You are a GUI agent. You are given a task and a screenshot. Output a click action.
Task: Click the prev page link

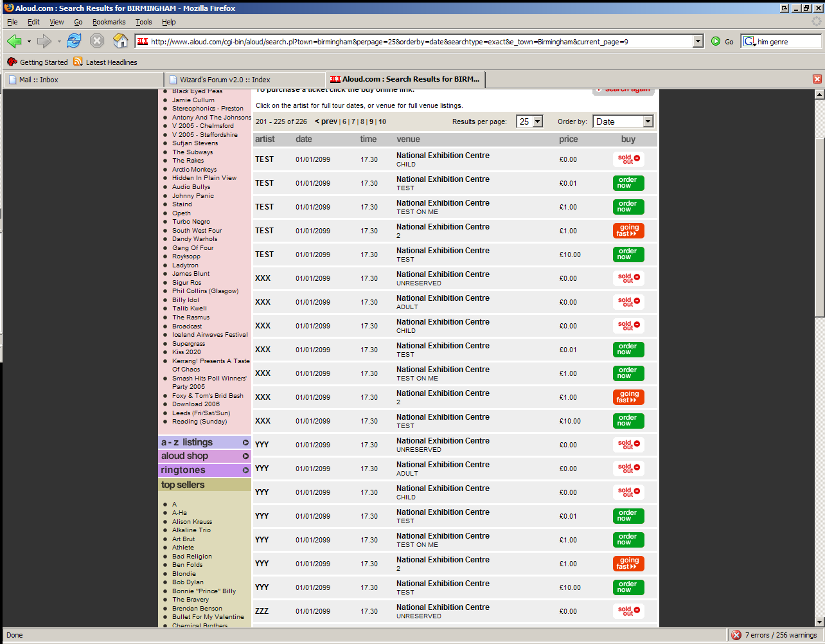(x=326, y=121)
